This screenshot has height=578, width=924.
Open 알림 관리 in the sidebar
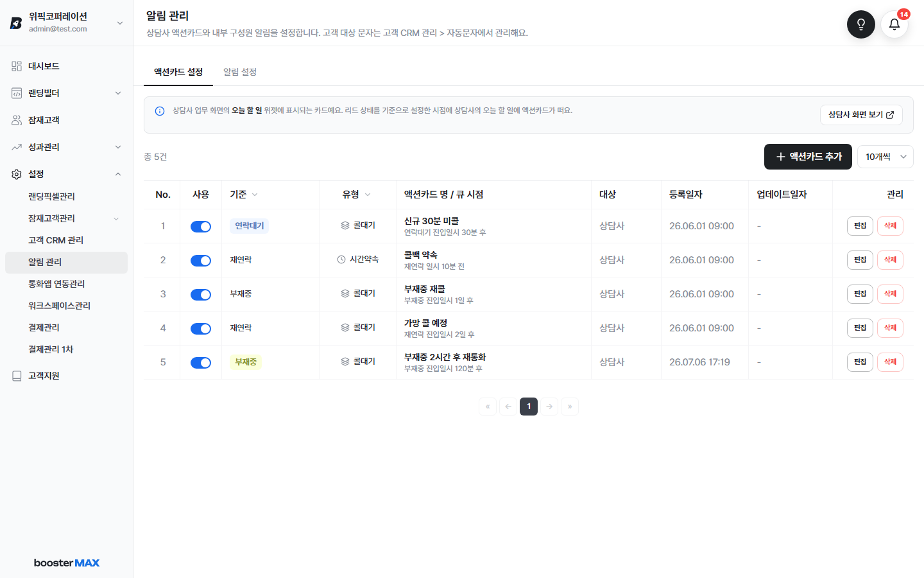tap(66, 262)
